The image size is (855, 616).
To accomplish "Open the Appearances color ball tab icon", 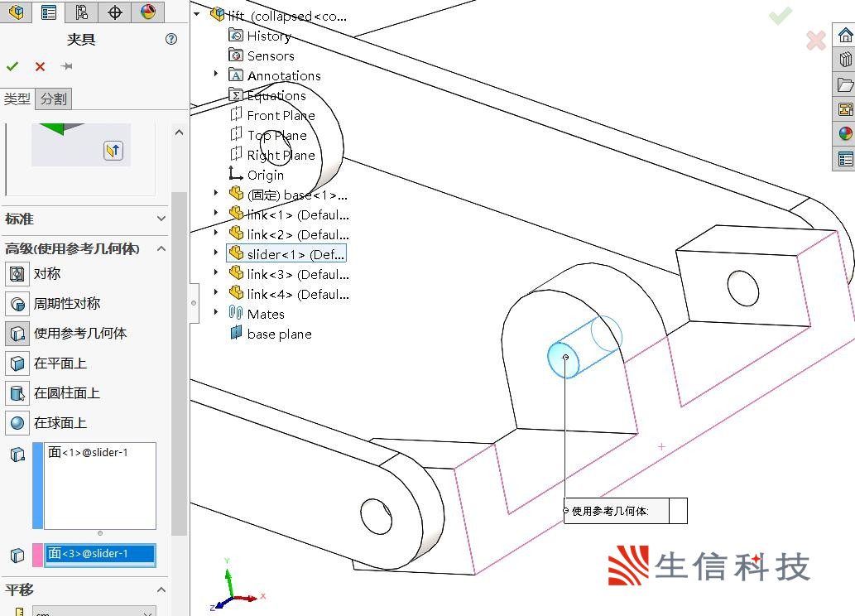I will [x=147, y=12].
